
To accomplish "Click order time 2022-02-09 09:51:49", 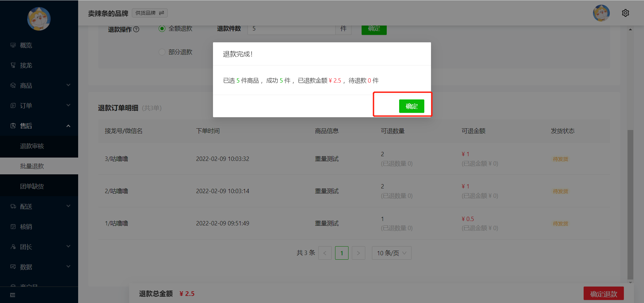I will (223, 223).
